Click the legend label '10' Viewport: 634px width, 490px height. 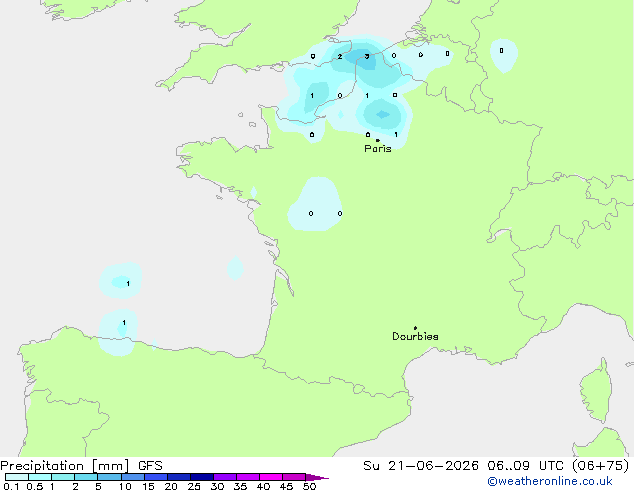[125, 486]
